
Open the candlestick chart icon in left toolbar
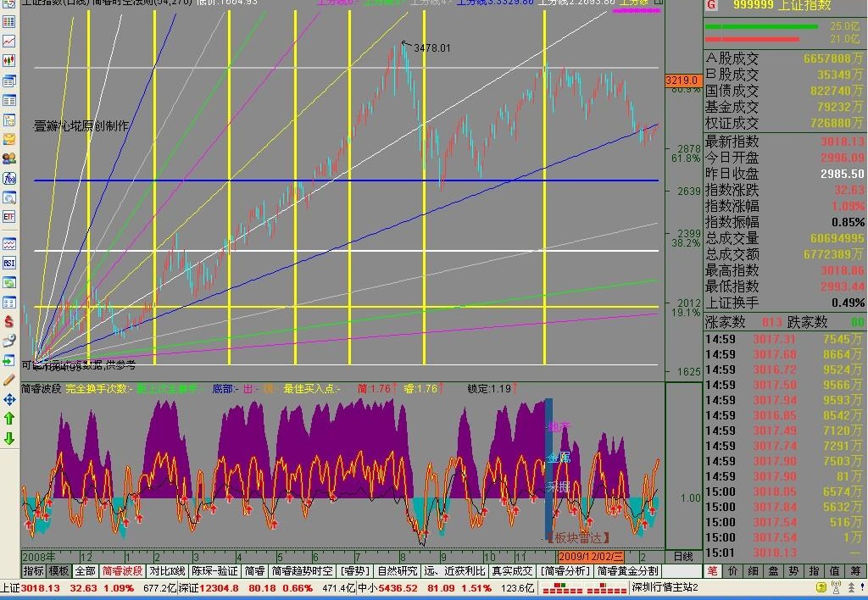(8, 60)
